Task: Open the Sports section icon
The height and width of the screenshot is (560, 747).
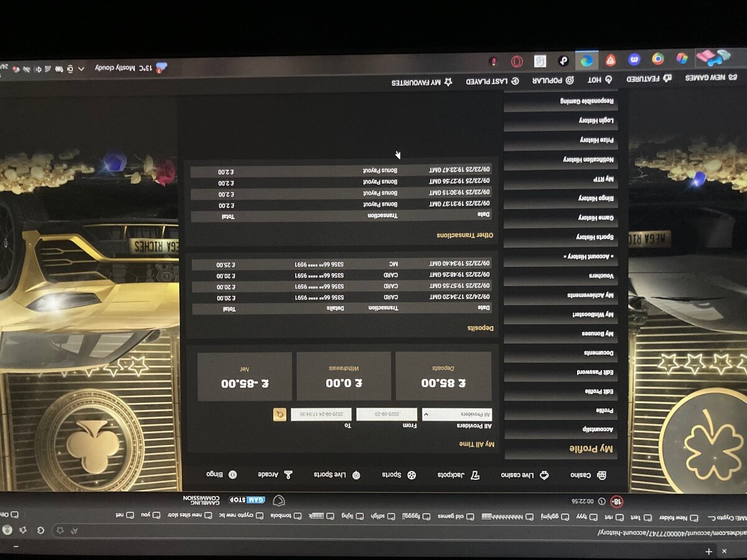Action: coord(411,475)
